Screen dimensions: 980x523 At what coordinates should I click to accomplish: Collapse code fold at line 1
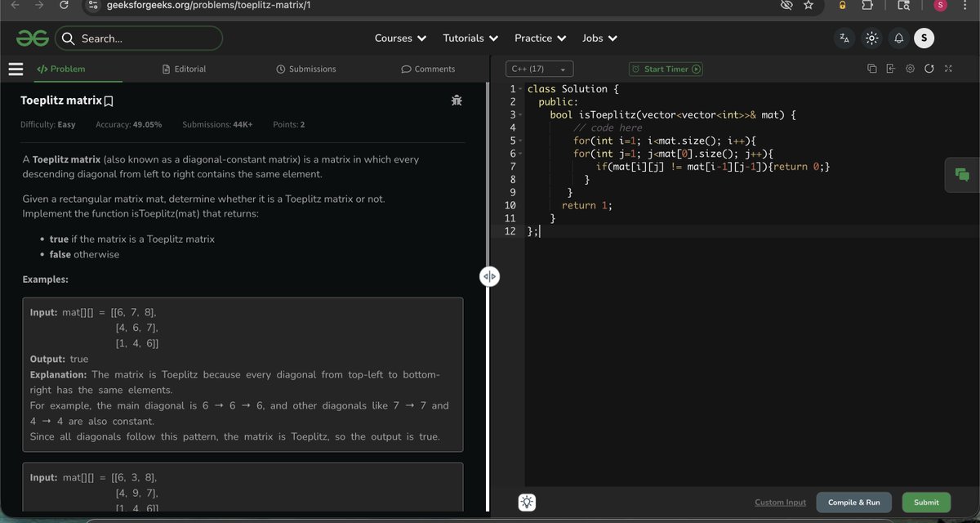519,89
